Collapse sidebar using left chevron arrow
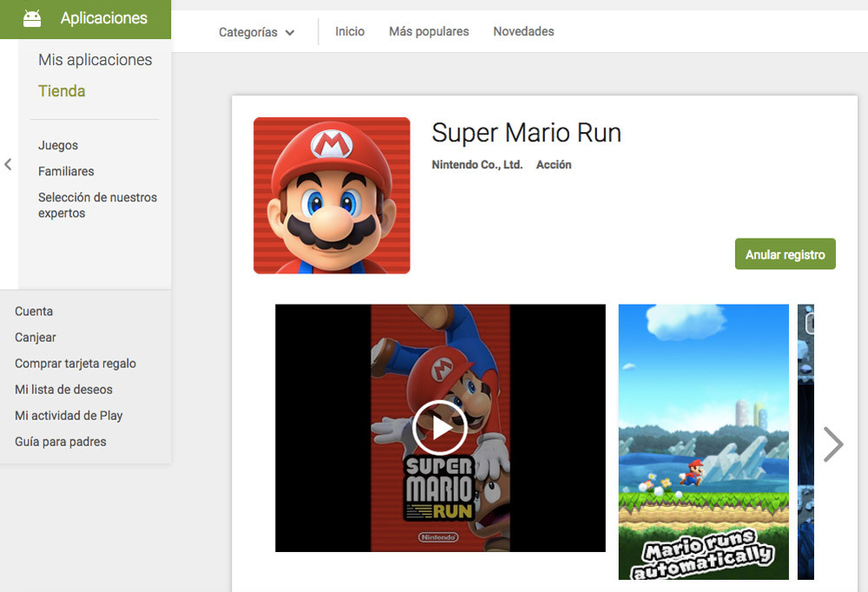868x592 pixels. pyautogui.click(x=8, y=164)
